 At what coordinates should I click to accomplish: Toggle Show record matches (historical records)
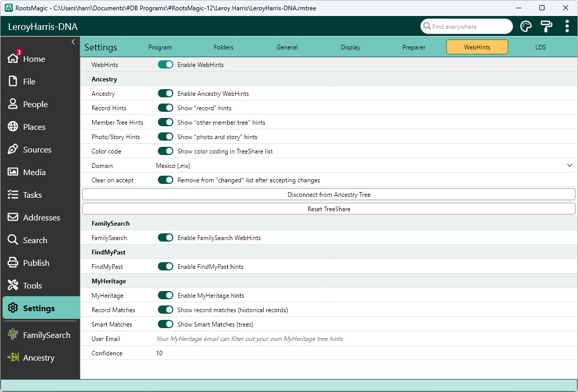point(165,310)
